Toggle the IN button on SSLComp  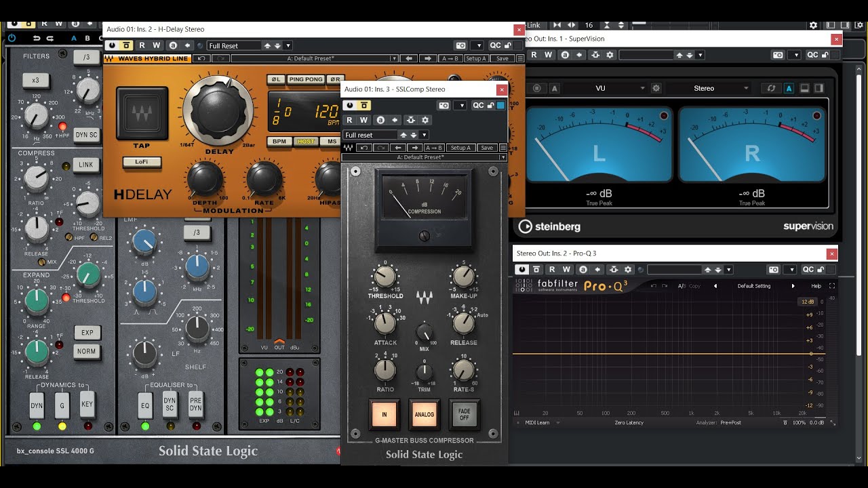point(384,414)
